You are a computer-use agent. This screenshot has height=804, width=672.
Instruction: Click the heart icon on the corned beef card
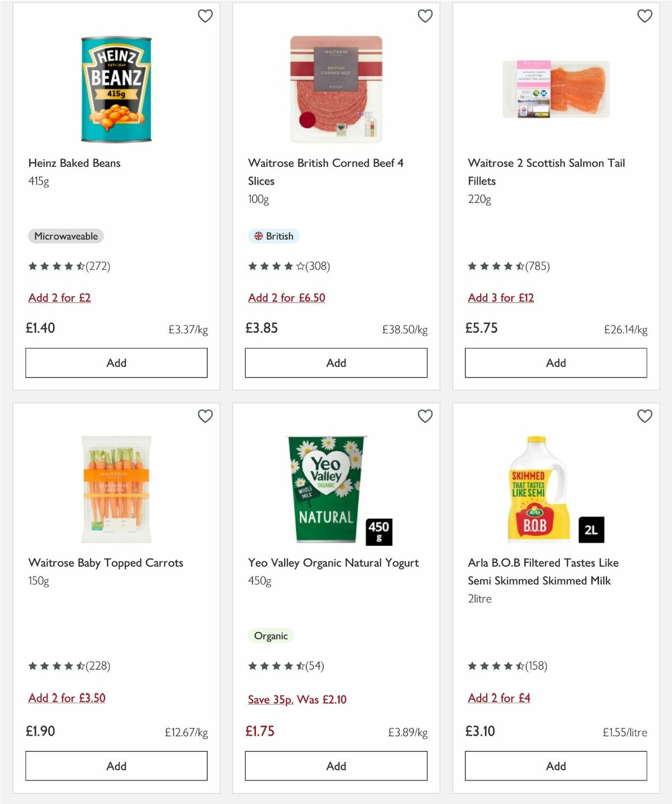click(425, 16)
